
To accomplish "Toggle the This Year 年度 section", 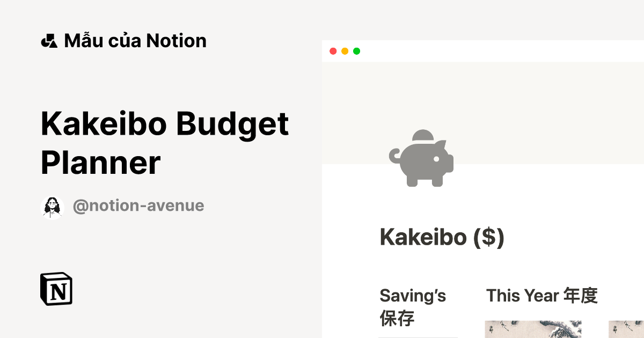I will (x=541, y=296).
